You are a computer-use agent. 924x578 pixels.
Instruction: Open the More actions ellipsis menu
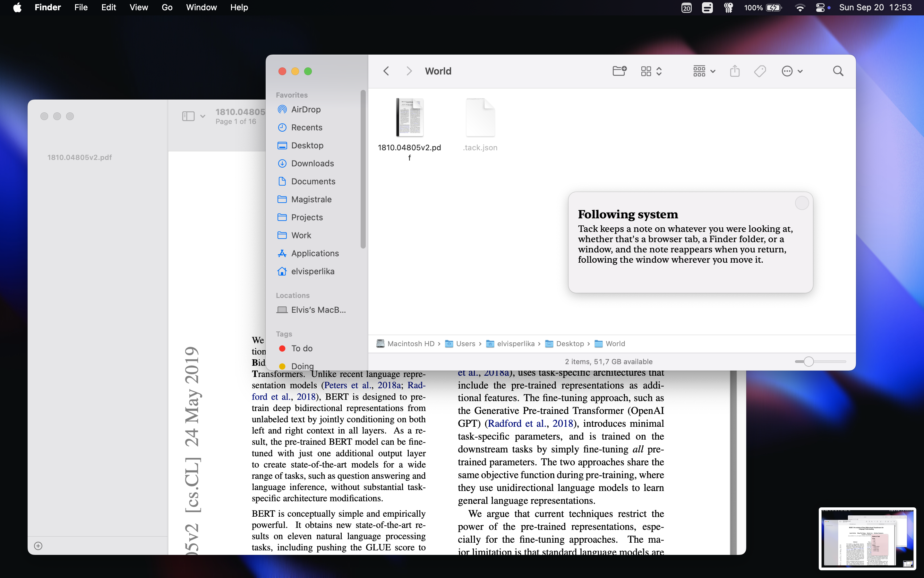pyautogui.click(x=792, y=71)
